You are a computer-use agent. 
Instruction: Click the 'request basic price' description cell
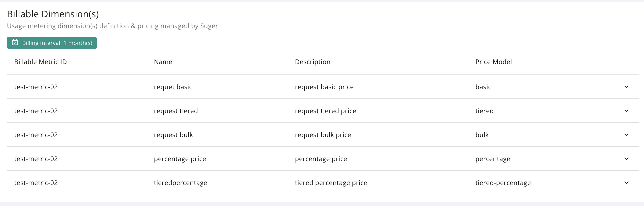[324, 87]
